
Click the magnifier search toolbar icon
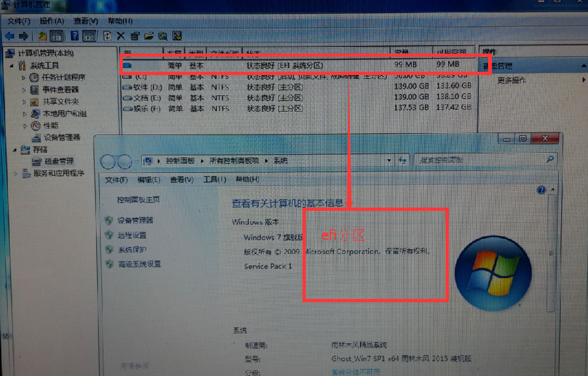pyautogui.click(x=163, y=36)
